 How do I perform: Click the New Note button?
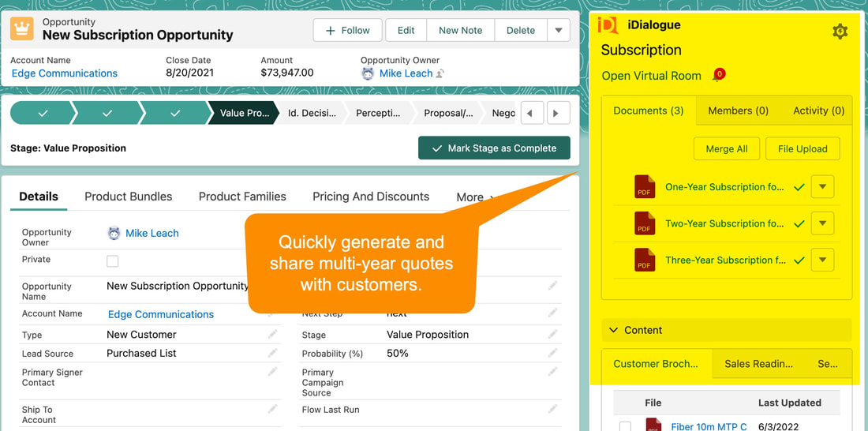461,31
